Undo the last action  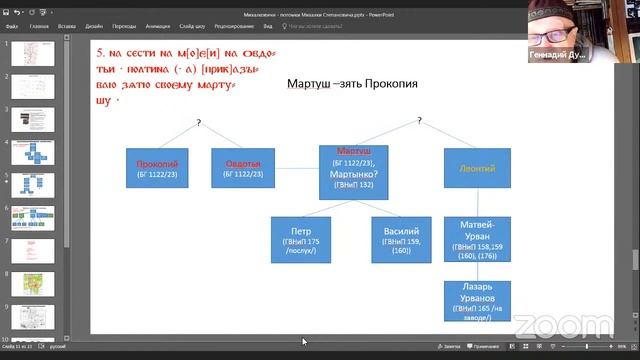click(x=16, y=12)
